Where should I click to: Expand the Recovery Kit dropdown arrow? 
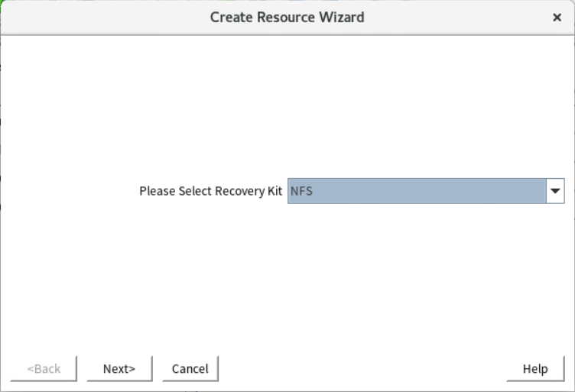click(555, 191)
